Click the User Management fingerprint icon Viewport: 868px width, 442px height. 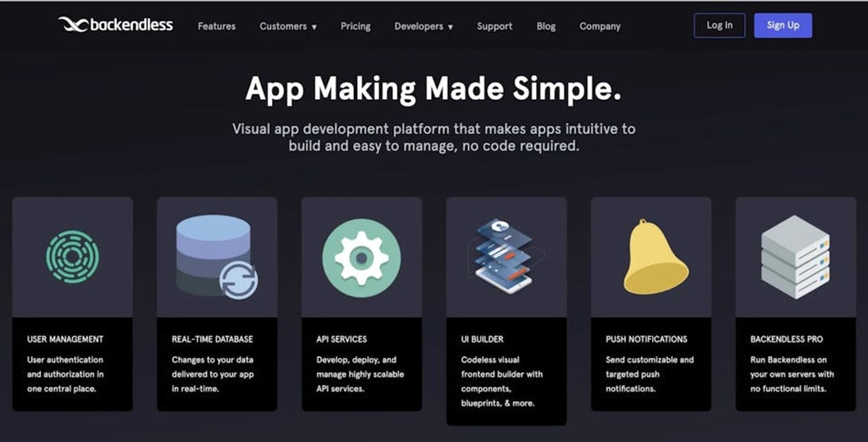coord(72,256)
